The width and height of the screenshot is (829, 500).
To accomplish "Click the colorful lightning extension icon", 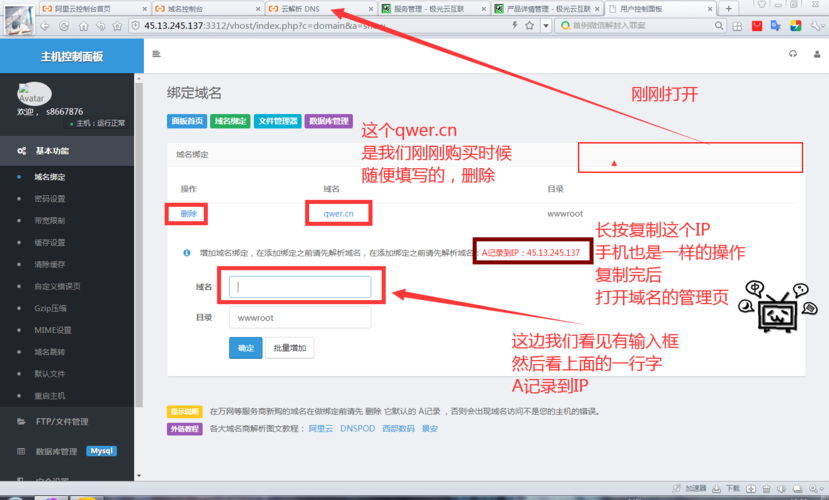I will tap(796, 25).
